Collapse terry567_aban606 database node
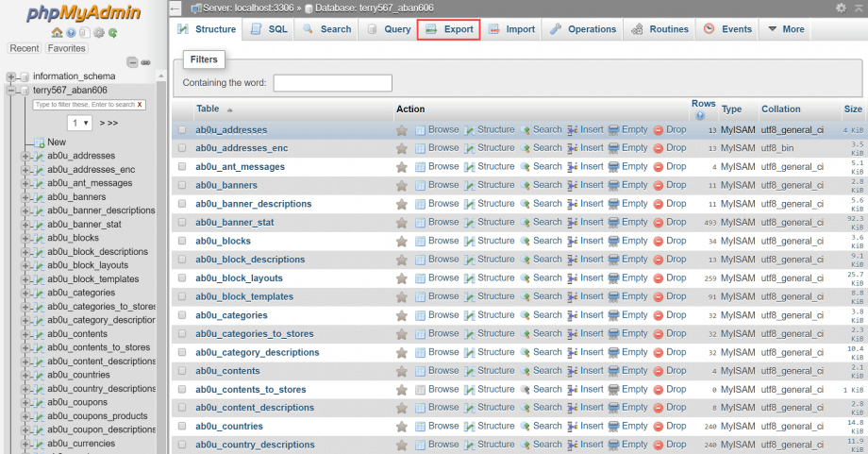This screenshot has width=868, height=454. coord(10,91)
